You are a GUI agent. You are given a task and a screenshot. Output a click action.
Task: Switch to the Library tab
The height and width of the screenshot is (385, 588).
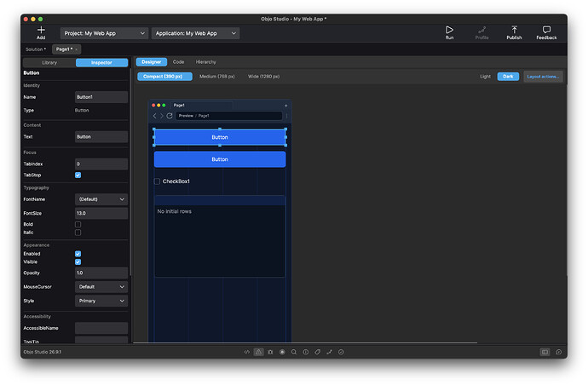[49, 62]
